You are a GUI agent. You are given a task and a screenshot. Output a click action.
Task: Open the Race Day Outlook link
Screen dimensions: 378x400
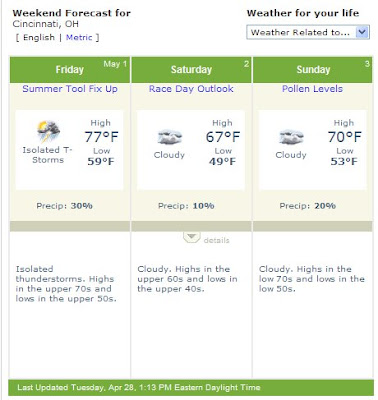191,89
